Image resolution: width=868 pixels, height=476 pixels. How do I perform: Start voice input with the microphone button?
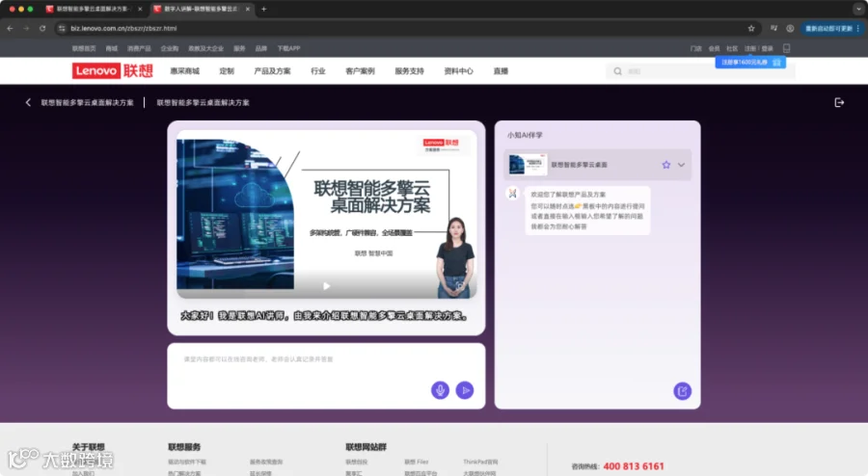click(x=440, y=390)
